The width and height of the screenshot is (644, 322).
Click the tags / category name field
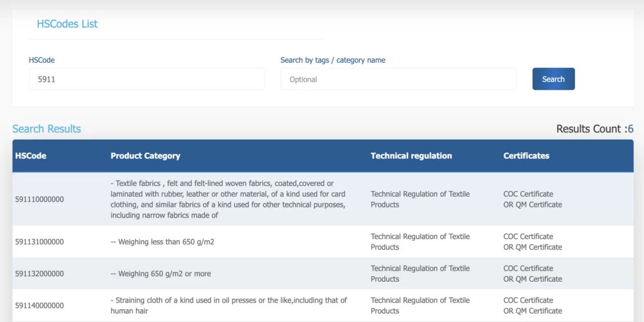click(x=398, y=79)
